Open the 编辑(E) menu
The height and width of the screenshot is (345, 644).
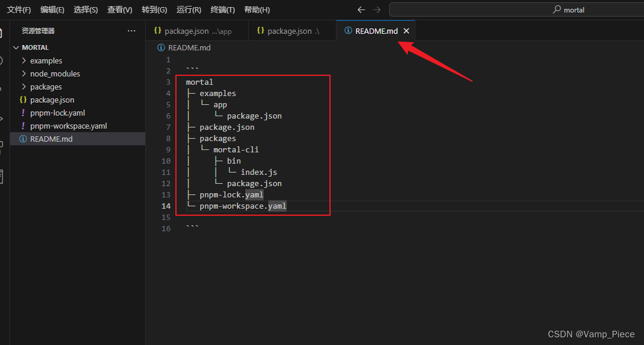point(52,10)
